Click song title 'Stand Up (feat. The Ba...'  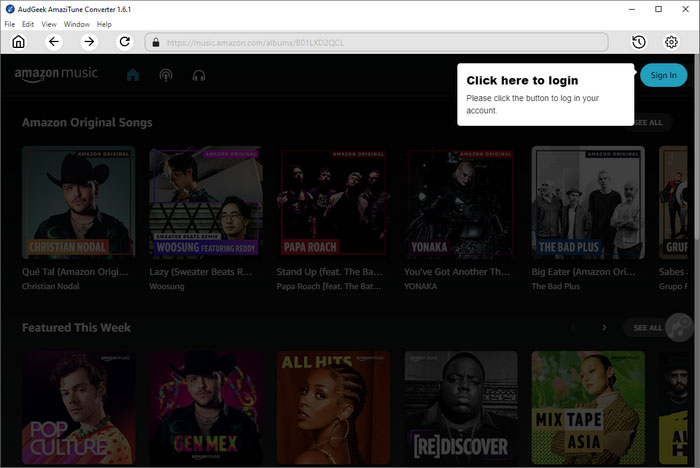(329, 272)
